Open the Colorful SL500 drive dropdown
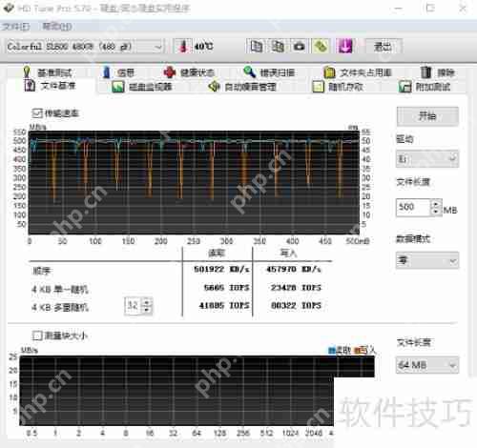Image resolution: width=477 pixels, height=448 pixels. [x=85, y=47]
